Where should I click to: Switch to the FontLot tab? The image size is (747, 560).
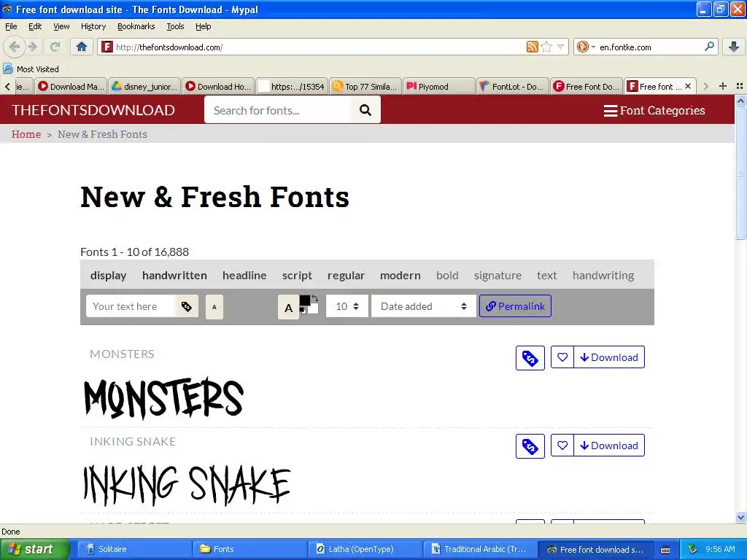512,86
